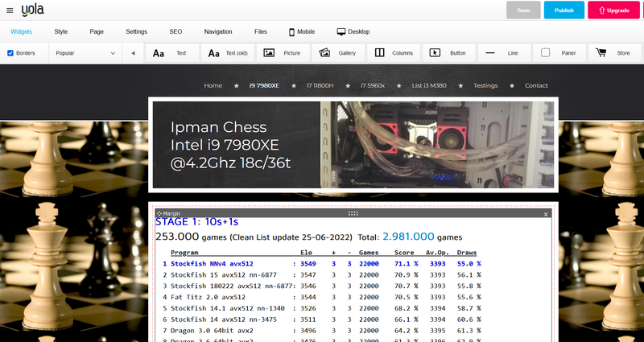Open the SEO tab
This screenshot has width=644, height=342.
pyautogui.click(x=175, y=31)
